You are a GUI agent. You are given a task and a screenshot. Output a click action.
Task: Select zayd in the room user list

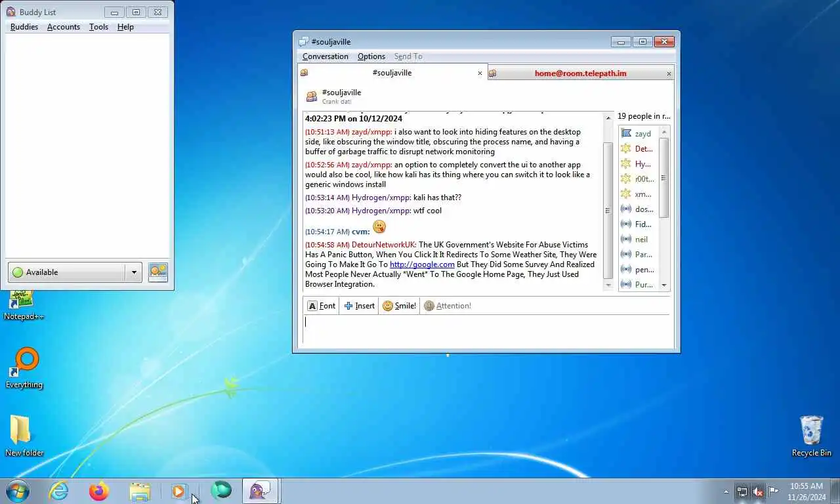[x=637, y=134]
